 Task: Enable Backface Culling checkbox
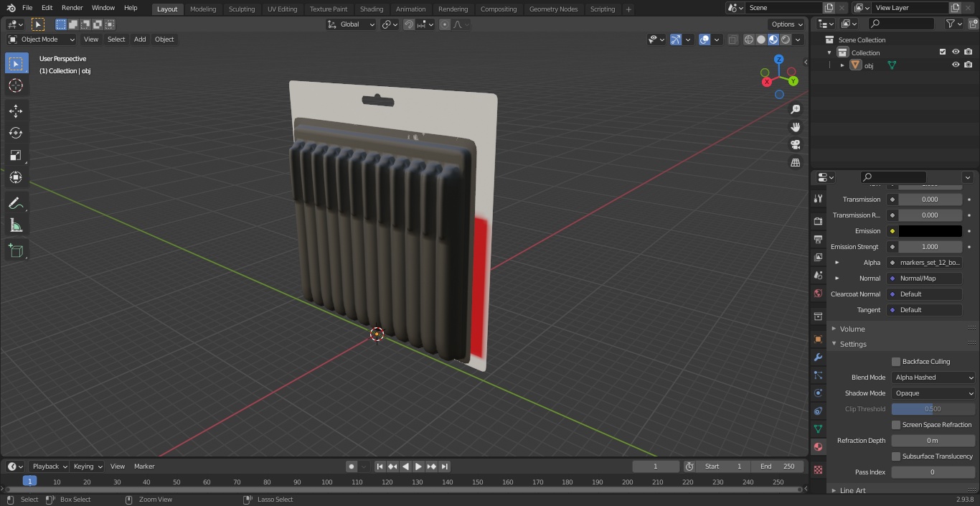896,362
